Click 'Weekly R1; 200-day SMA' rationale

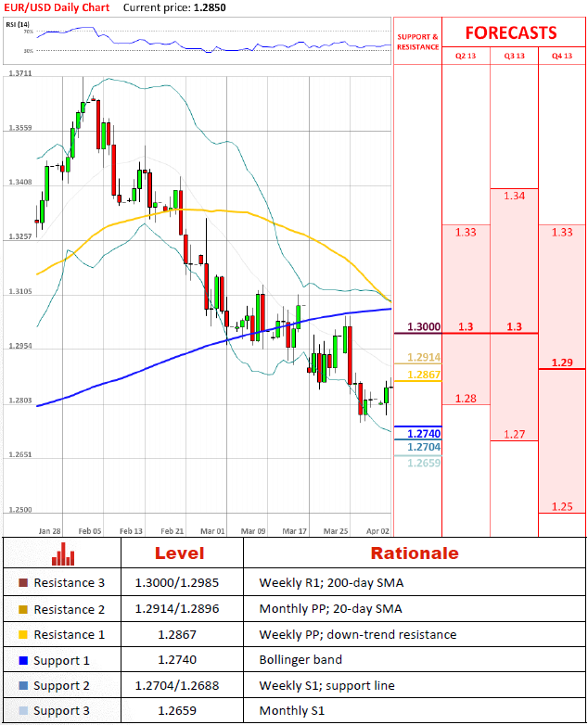[331, 582]
